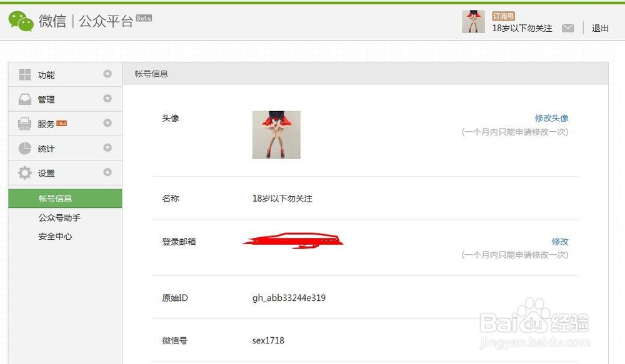Click 修改 link next to login email
Image resolution: width=625 pixels, height=364 pixels.
click(x=560, y=242)
